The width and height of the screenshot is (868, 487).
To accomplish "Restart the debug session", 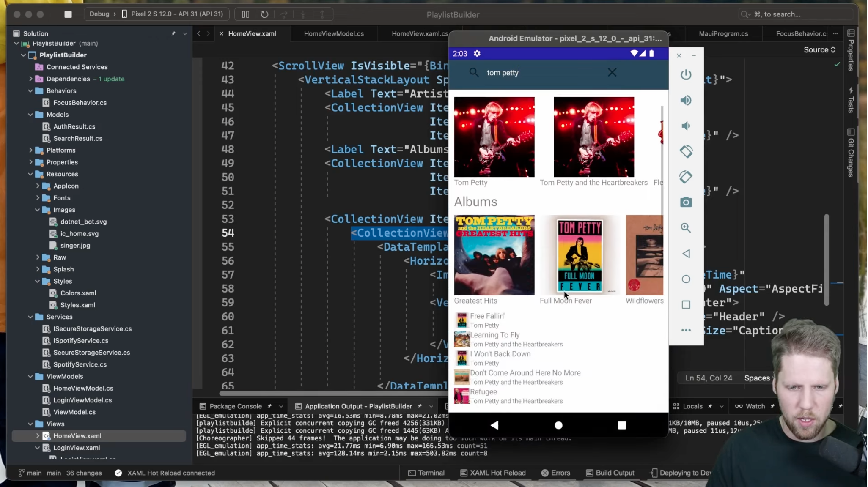I will 265,14.
